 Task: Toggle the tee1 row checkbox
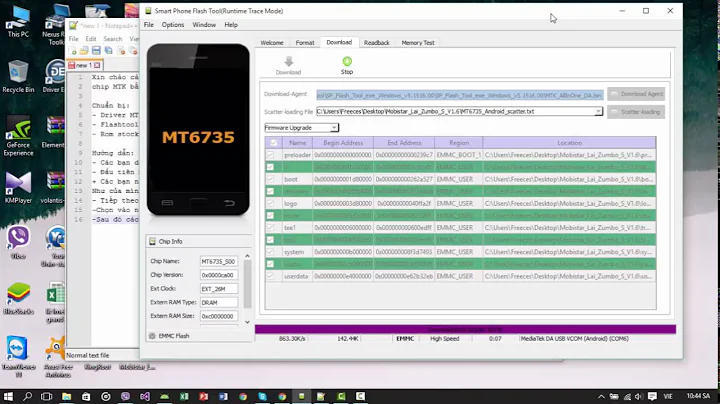[270, 228]
